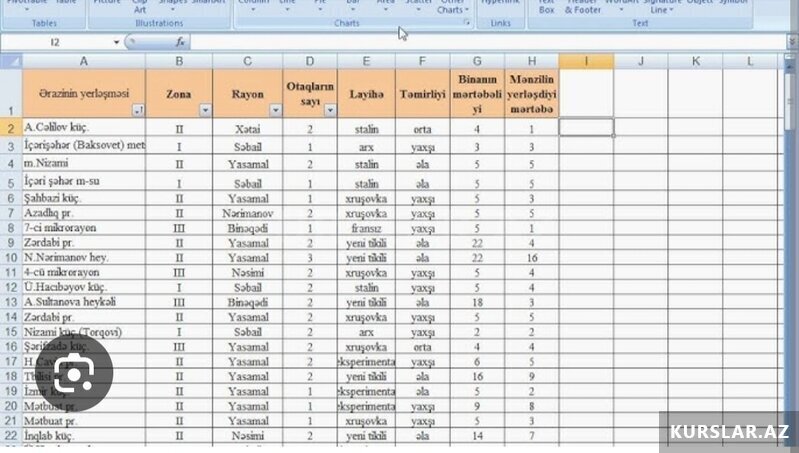Open the Rayon column filter dropdown
The image size is (799, 453).
[x=273, y=110]
